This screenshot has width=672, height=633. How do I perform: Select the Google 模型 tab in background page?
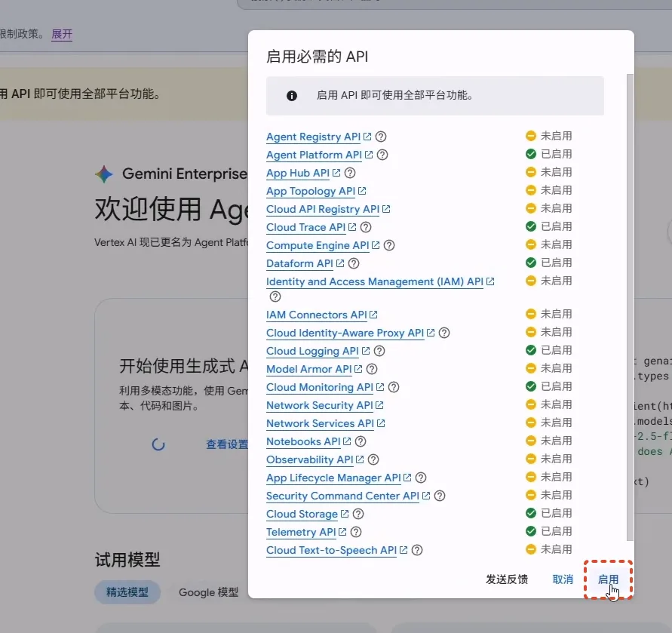[x=208, y=592]
